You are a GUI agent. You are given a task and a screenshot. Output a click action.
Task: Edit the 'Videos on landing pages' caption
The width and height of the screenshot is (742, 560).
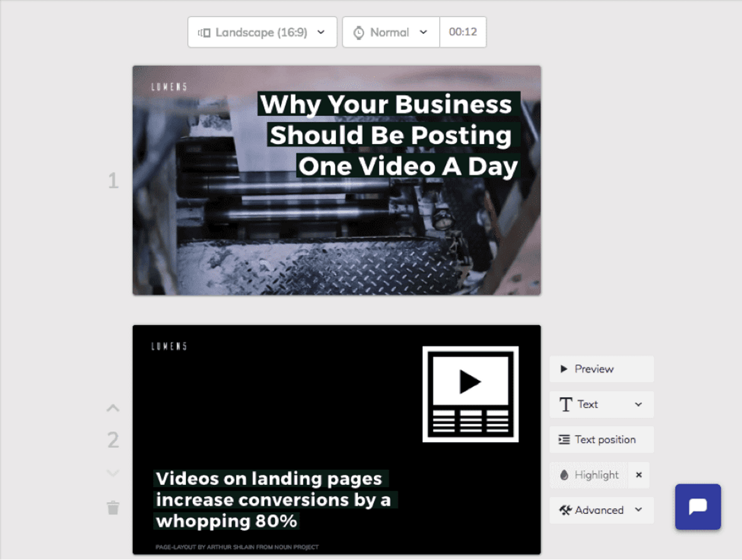269,478
